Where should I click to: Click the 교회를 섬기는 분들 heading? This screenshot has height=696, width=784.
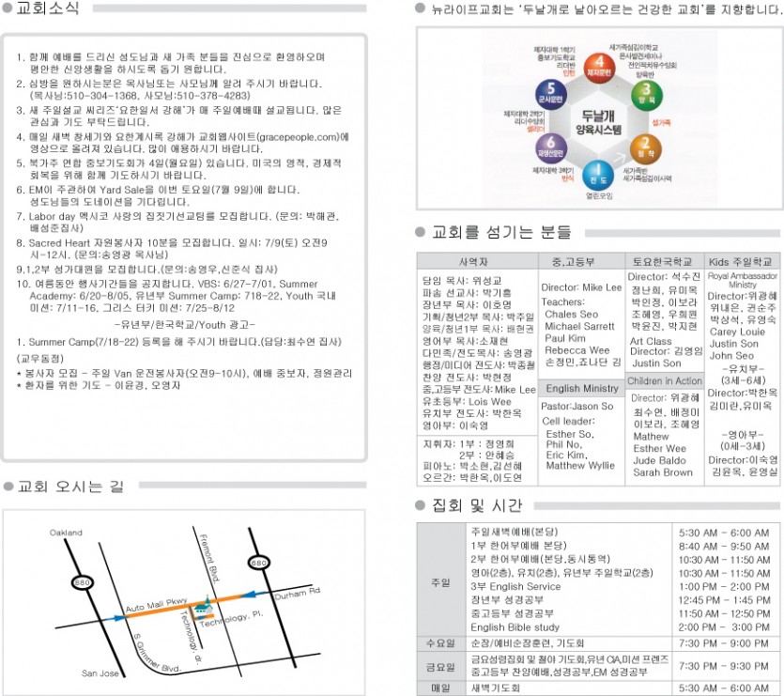(501, 232)
